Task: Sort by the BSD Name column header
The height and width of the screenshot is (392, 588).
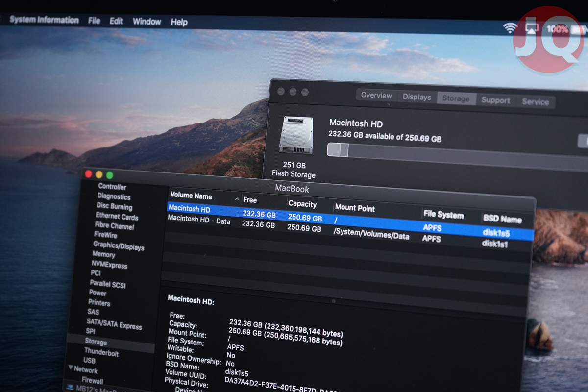Action: [502, 219]
